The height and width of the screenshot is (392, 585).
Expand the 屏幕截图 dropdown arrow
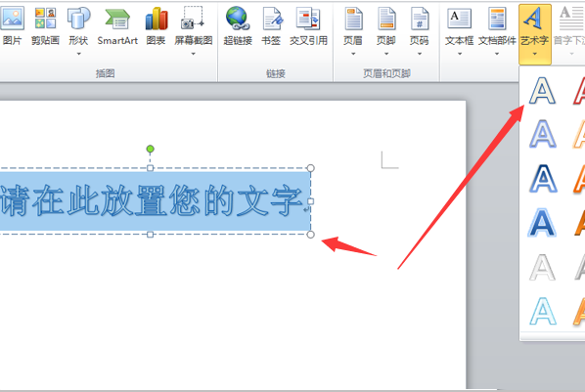click(194, 54)
